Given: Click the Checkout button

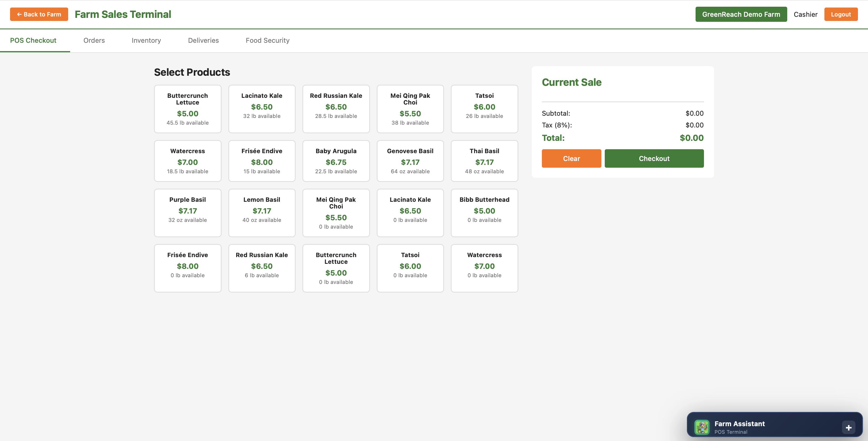Looking at the screenshot, I should (x=654, y=158).
